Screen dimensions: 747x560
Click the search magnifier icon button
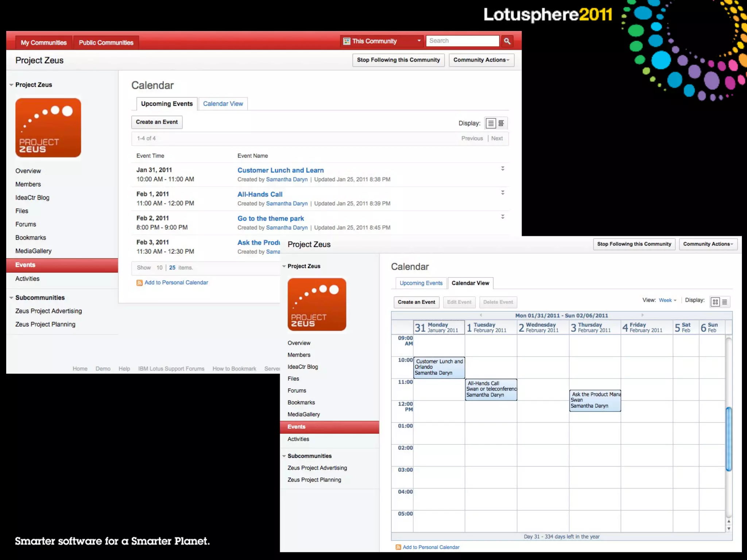point(507,41)
